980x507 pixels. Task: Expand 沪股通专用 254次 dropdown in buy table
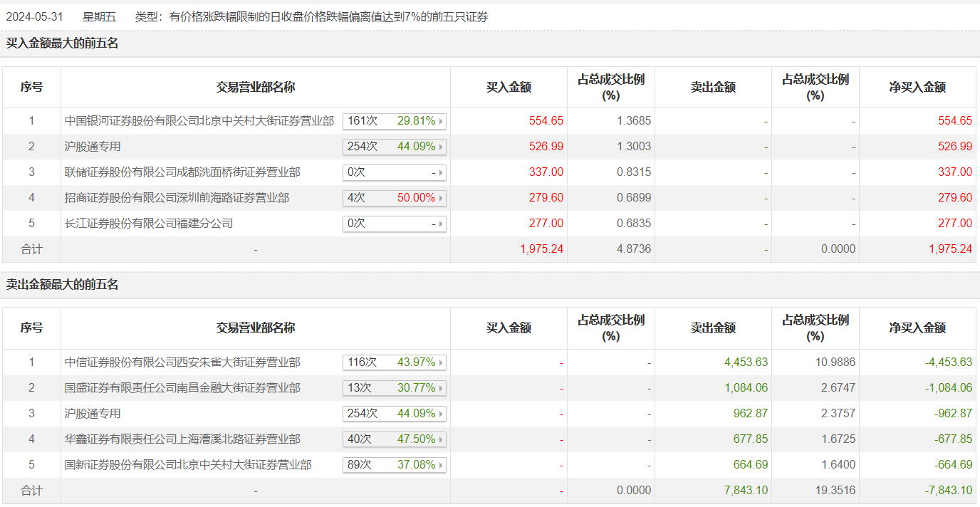click(x=395, y=147)
